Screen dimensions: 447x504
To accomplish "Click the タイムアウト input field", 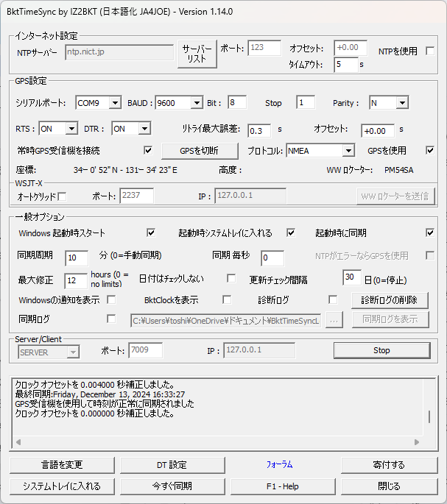I will [x=346, y=65].
